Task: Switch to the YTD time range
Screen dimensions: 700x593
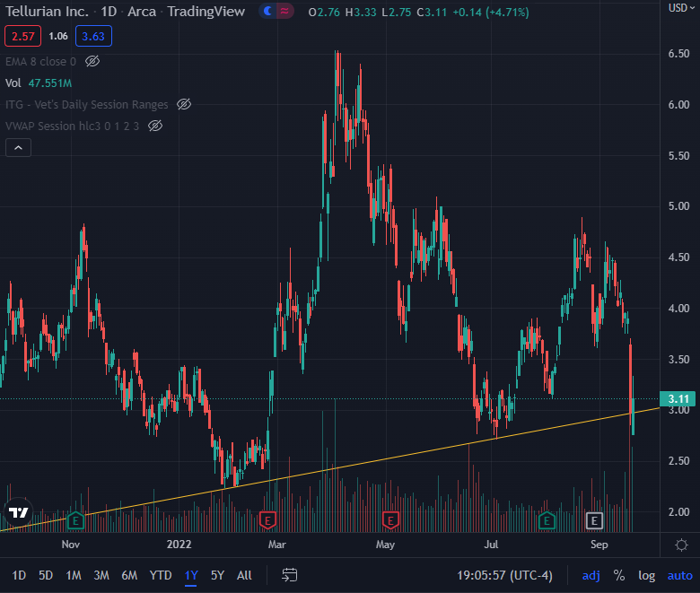Action: pos(161,575)
